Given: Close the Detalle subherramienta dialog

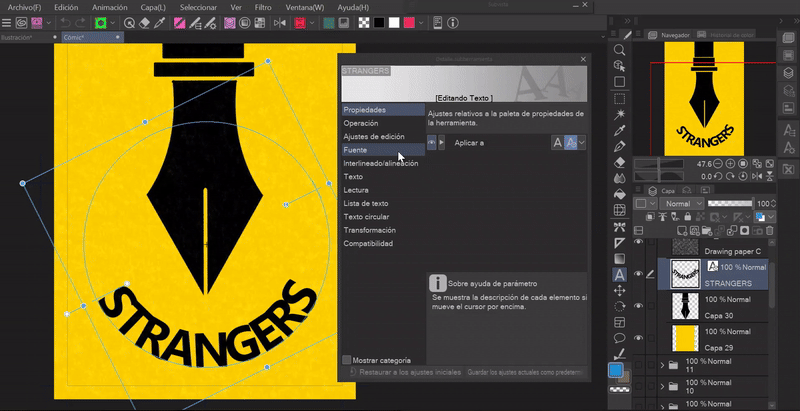Looking at the screenshot, I should pyautogui.click(x=583, y=59).
